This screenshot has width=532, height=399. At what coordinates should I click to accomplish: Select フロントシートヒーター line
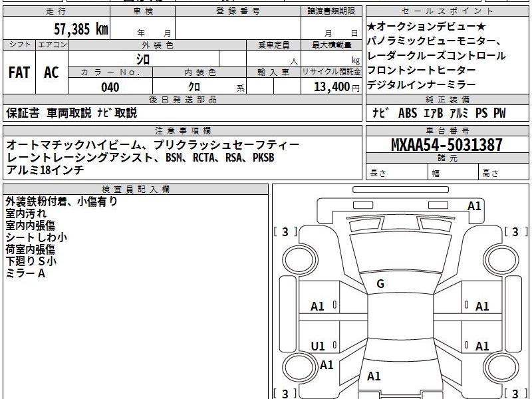click(x=422, y=70)
